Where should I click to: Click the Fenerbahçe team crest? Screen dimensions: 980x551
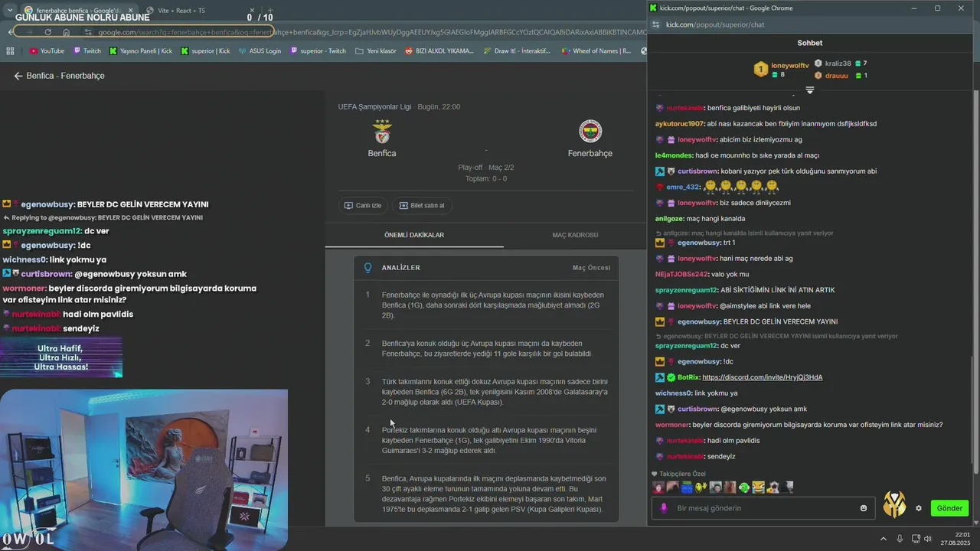click(x=590, y=132)
